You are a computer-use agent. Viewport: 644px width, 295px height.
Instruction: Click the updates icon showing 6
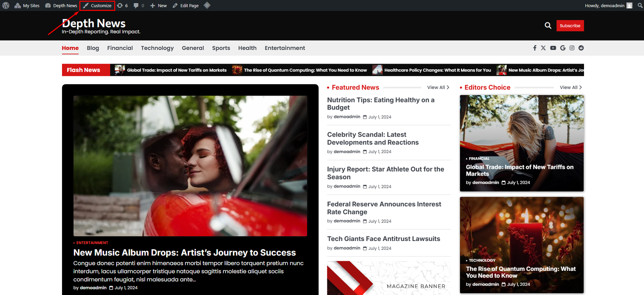click(122, 6)
